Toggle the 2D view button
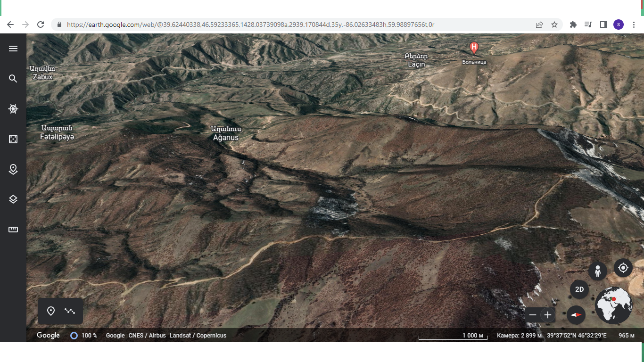This screenshot has width=644, height=362. [579, 289]
